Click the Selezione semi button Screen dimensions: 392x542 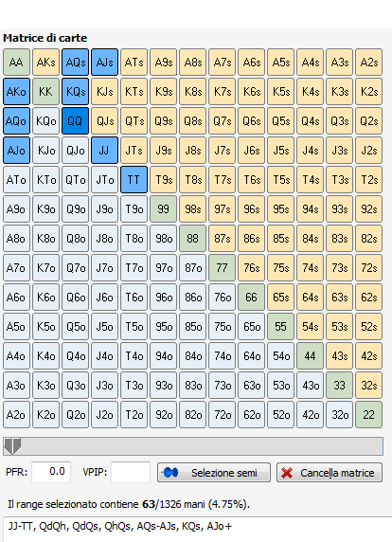coord(214,473)
